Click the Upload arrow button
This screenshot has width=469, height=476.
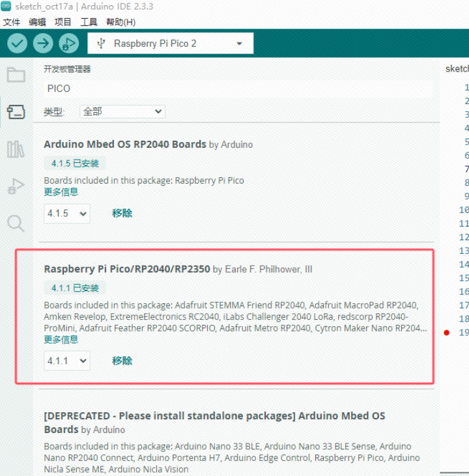pyautogui.click(x=43, y=44)
